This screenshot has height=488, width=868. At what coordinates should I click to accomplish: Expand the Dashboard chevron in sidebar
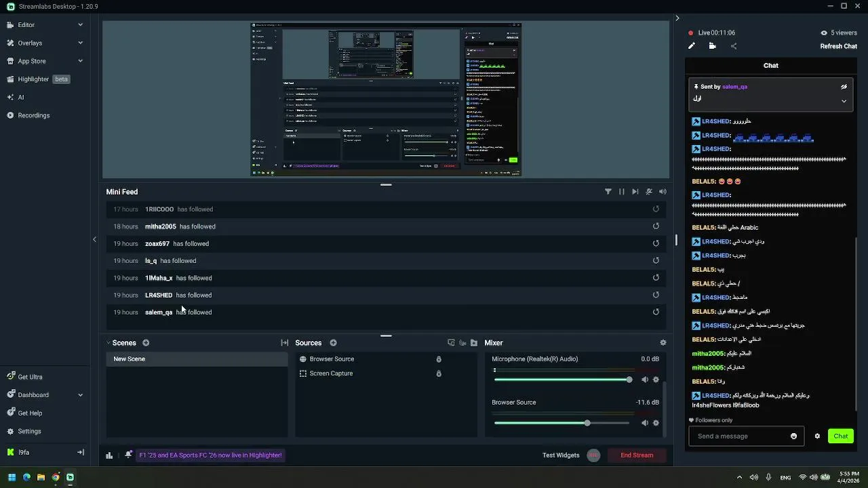pyautogui.click(x=80, y=395)
